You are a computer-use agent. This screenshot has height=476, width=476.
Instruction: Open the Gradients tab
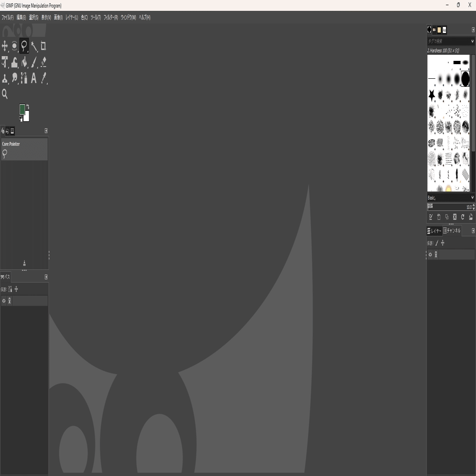click(x=439, y=30)
